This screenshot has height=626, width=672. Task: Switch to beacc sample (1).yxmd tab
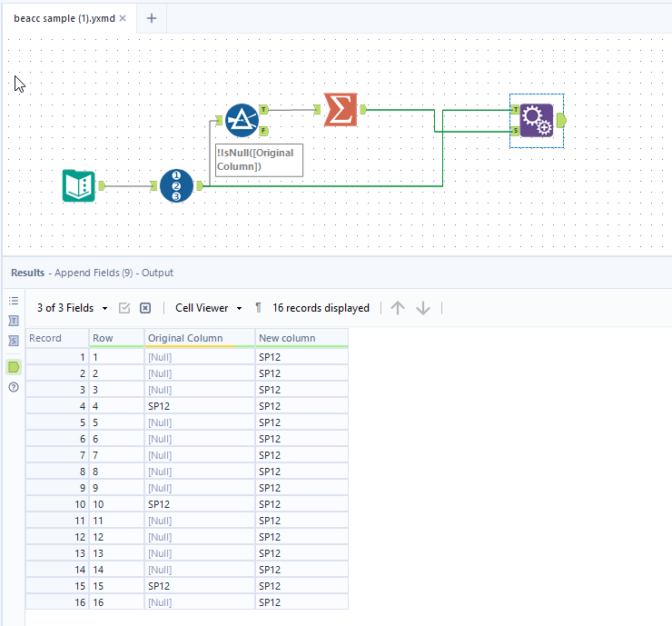coord(64,18)
